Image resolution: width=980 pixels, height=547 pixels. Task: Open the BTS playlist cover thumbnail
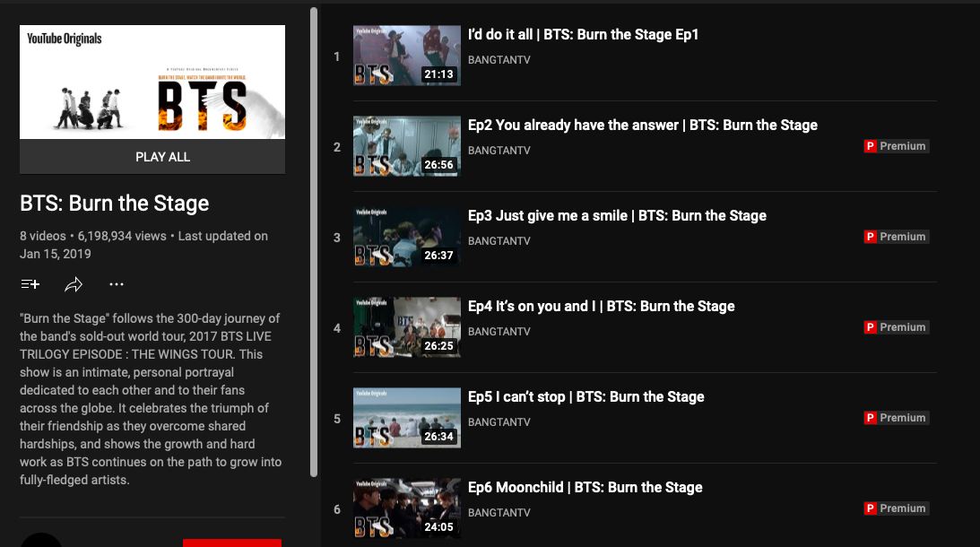(x=152, y=82)
